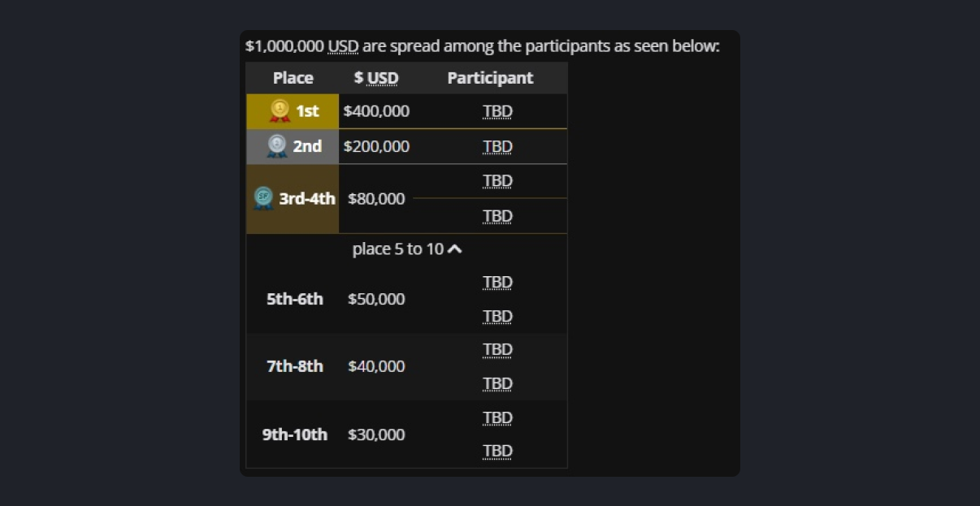Screen dimensions: 980x506
Task: Click the gold medal icon for 1st place
Action: (280, 110)
